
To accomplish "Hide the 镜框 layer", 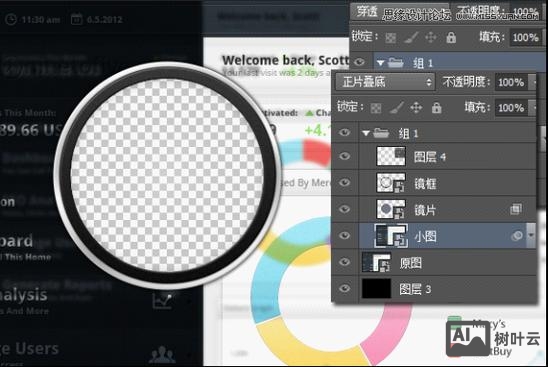I will click(x=345, y=182).
